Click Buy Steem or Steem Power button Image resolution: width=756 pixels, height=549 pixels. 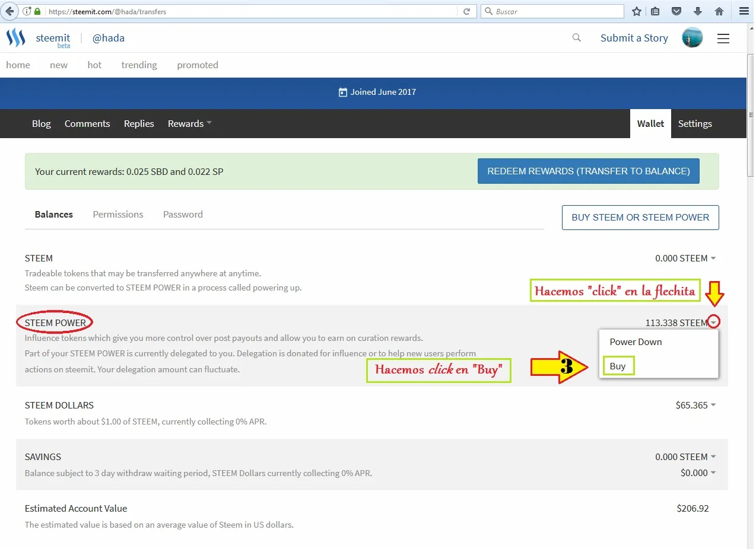click(640, 218)
